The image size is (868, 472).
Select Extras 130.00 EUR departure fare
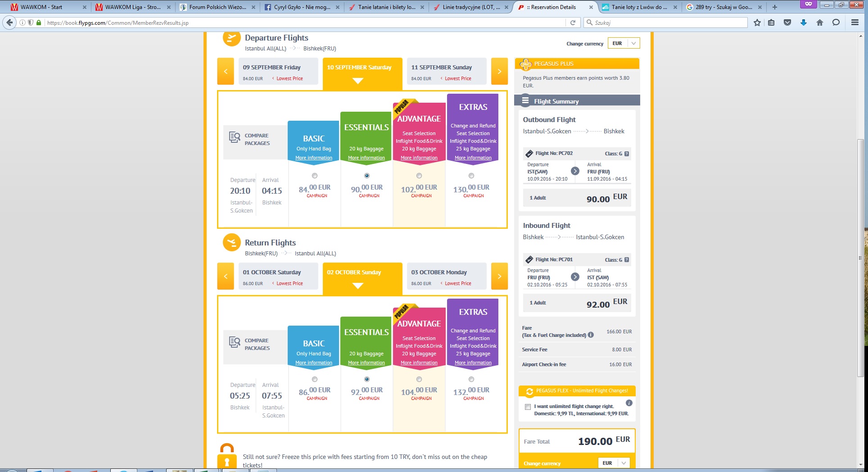471,176
